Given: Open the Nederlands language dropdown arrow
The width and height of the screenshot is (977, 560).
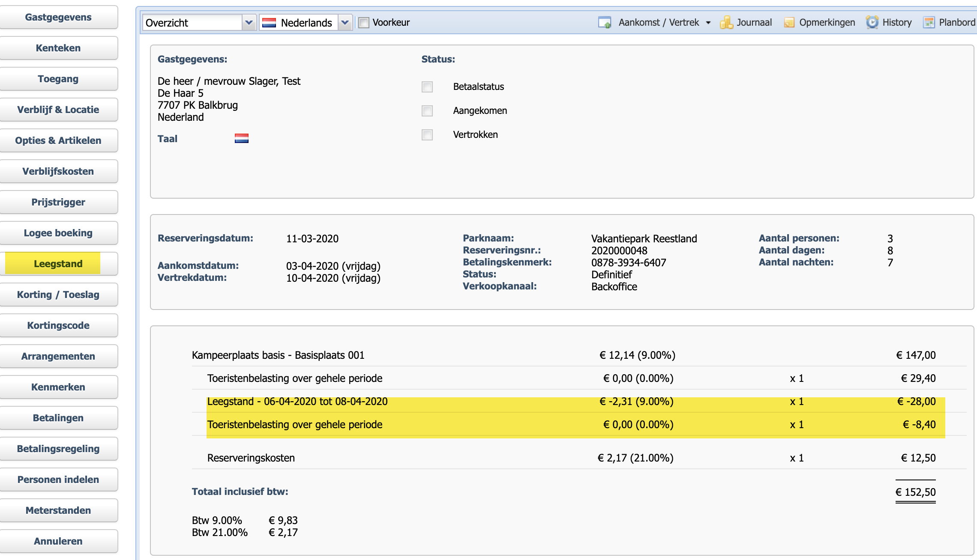Looking at the screenshot, I should pyautogui.click(x=345, y=23).
